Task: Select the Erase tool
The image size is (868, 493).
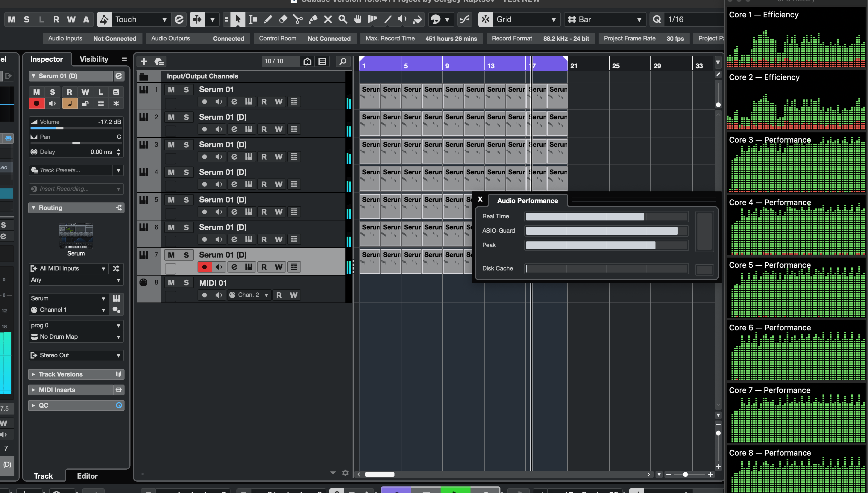Action: (283, 19)
